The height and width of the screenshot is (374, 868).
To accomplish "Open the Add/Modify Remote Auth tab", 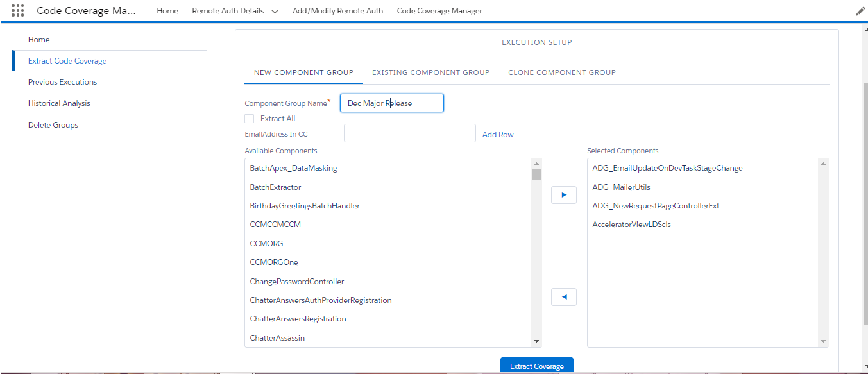I will coord(337,10).
